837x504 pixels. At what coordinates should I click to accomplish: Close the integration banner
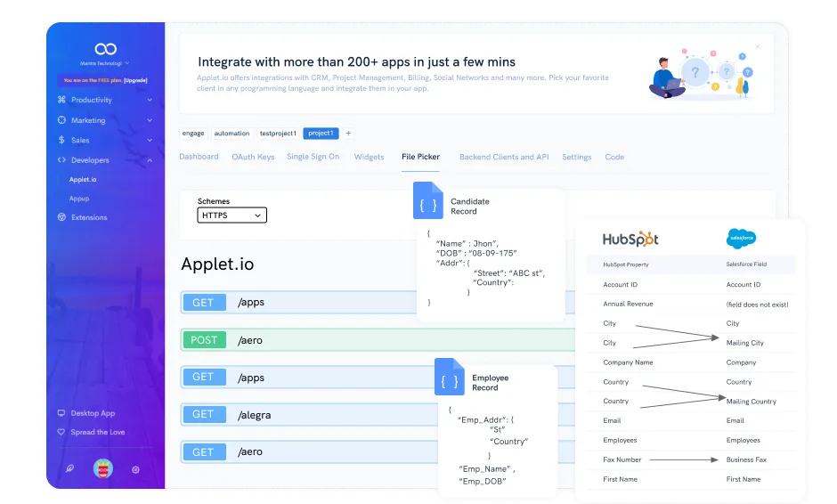click(758, 47)
